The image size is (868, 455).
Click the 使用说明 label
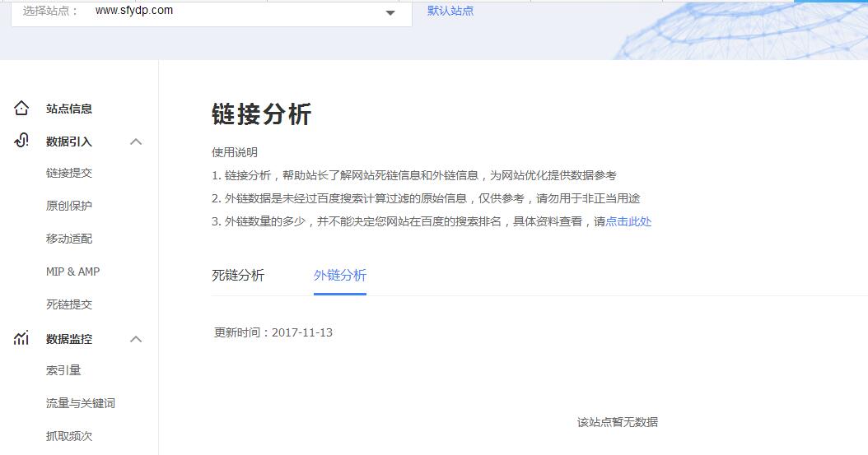click(234, 152)
